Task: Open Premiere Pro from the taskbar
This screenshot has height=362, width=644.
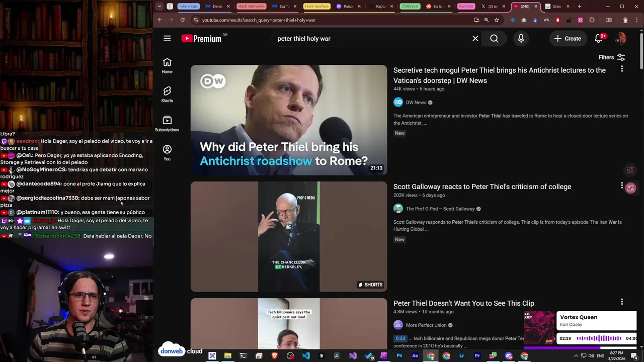Action: coord(477,356)
